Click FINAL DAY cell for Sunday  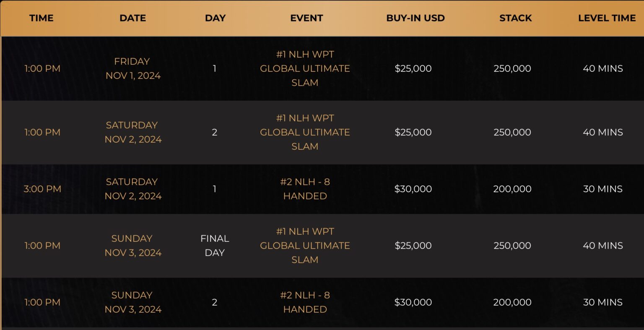pos(215,246)
